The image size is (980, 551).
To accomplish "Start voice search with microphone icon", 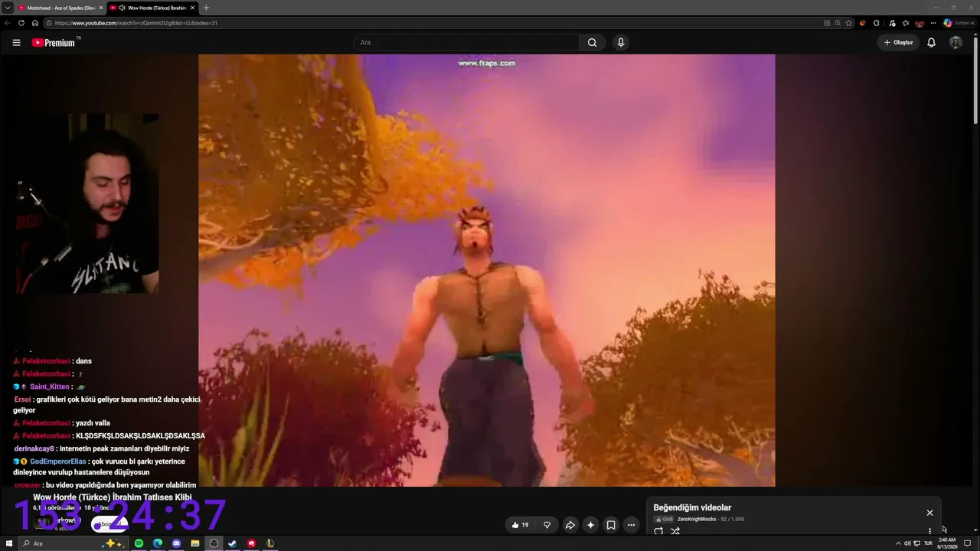I will pyautogui.click(x=621, y=43).
